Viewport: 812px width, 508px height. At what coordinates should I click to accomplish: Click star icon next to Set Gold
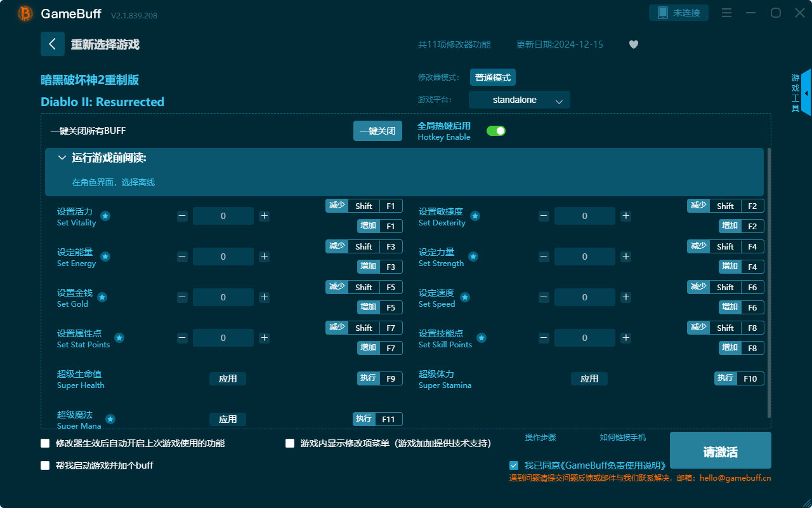(102, 297)
